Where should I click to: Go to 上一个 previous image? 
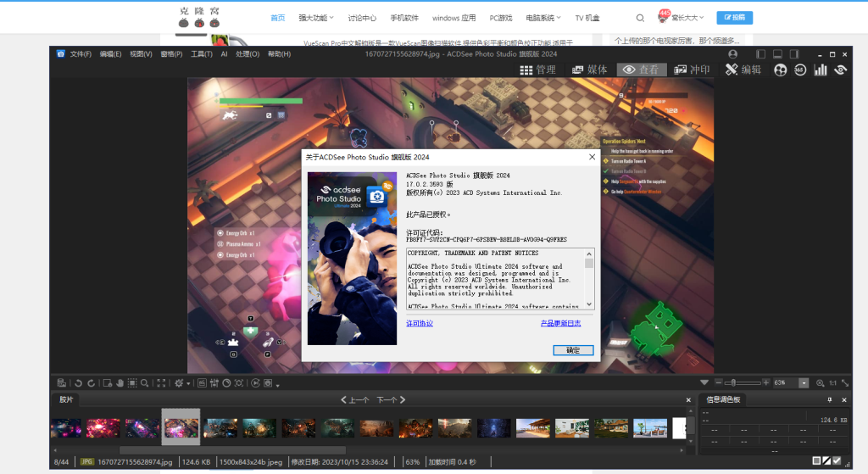[355, 399]
